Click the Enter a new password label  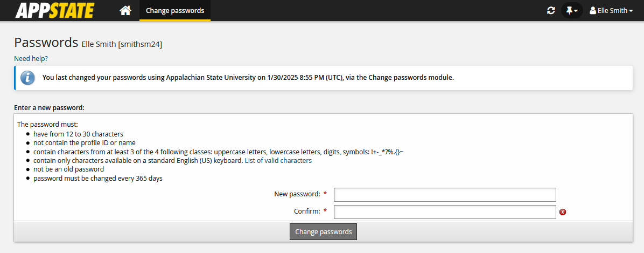coord(49,108)
